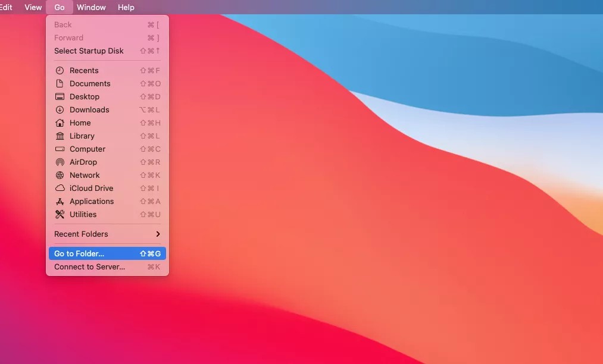Choose Connect to Server
603x364 pixels.
coord(89,266)
